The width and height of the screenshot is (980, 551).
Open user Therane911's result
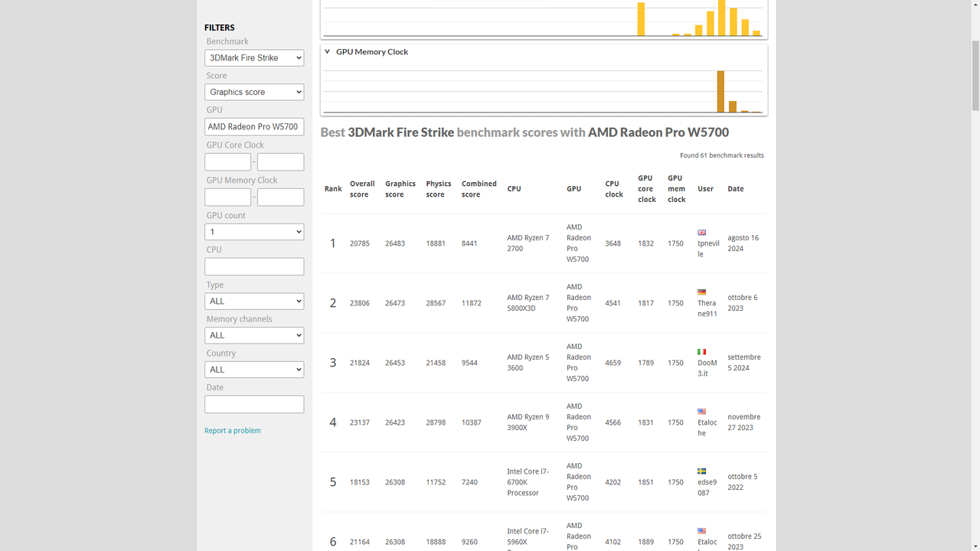coord(707,308)
